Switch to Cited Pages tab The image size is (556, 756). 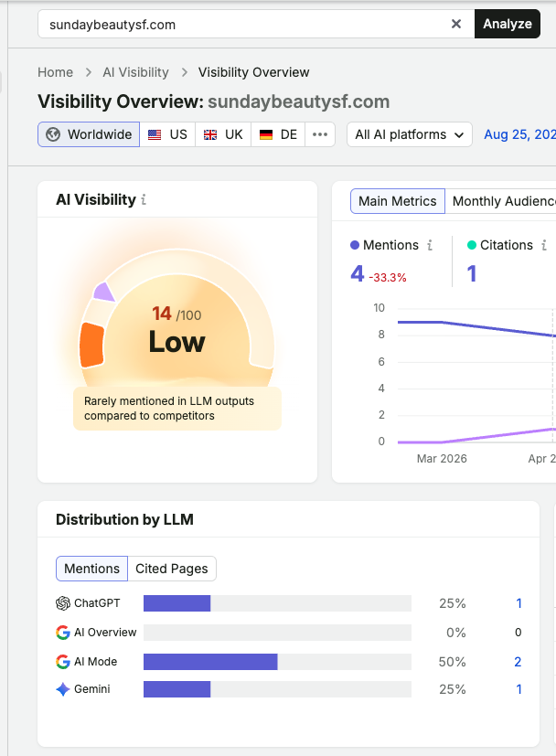tap(172, 569)
